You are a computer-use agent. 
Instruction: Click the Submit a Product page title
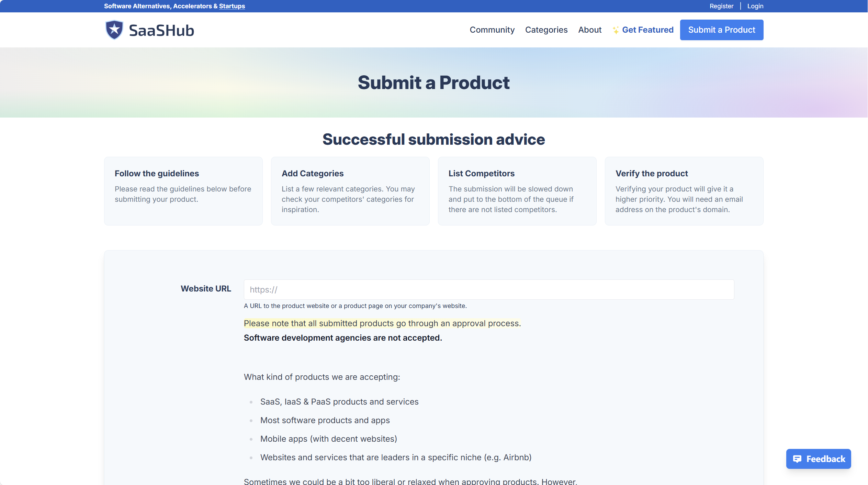point(433,82)
